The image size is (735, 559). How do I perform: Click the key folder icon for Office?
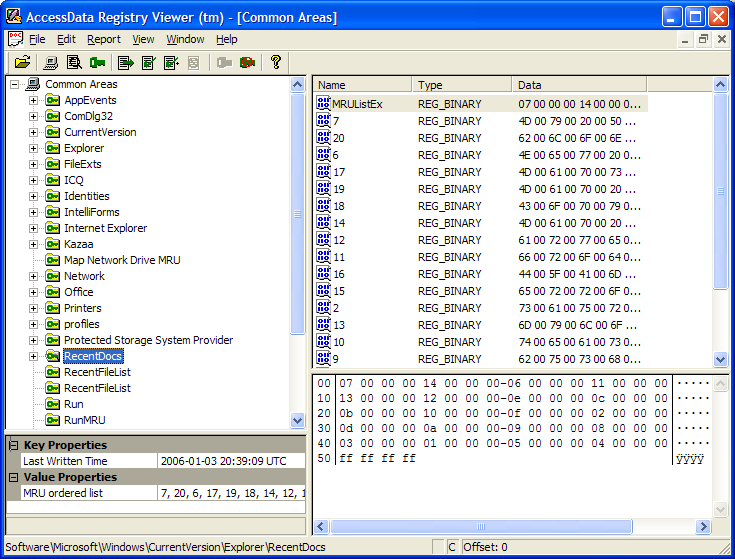[x=52, y=292]
